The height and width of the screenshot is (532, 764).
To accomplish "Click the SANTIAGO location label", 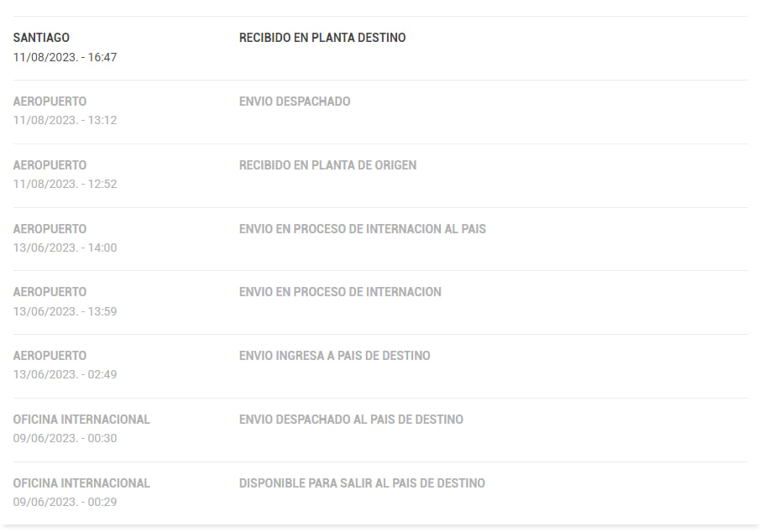I will click(x=41, y=38).
